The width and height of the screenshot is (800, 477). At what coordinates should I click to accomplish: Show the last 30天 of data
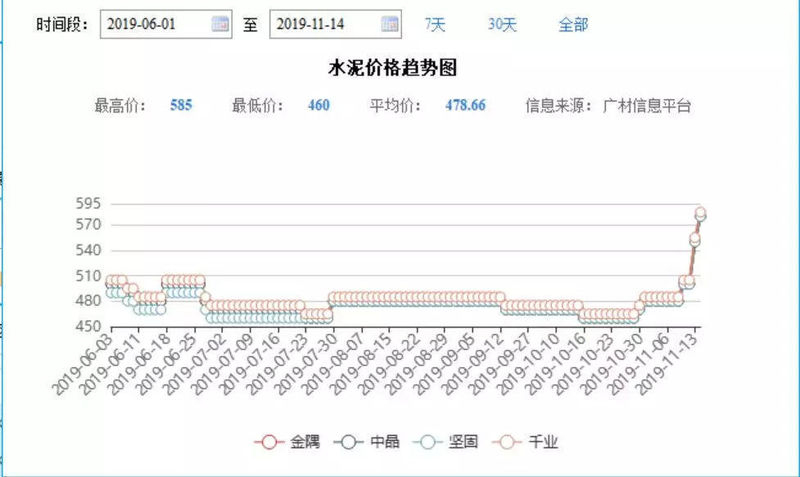[502, 24]
